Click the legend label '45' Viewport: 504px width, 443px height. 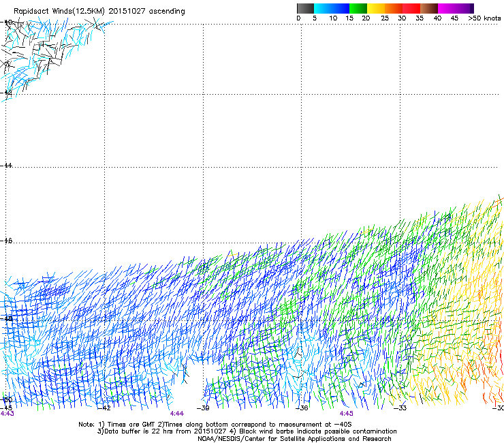[x=454, y=18]
